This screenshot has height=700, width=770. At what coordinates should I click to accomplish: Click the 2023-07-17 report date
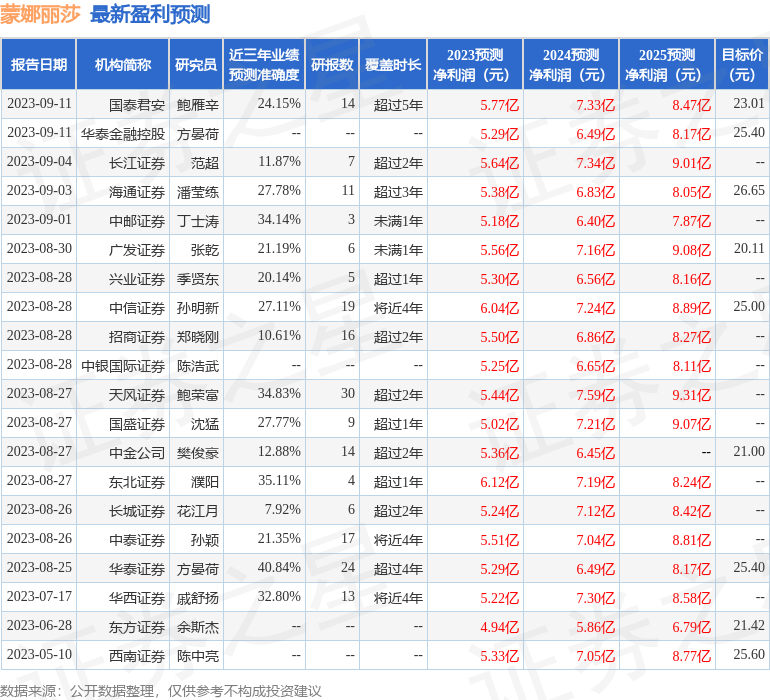tap(39, 596)
